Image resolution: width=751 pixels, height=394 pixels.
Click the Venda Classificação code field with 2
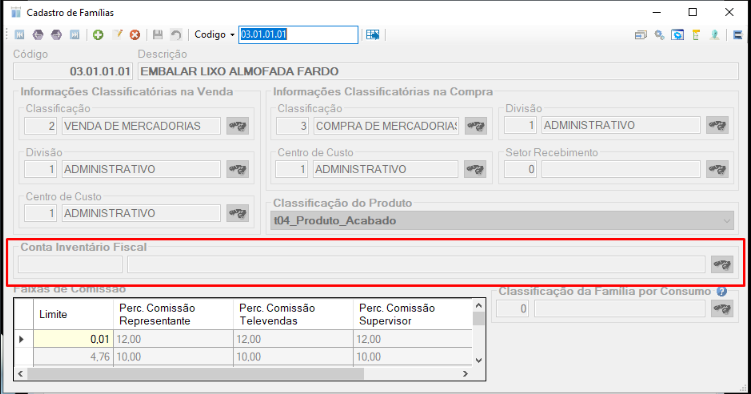point(40,126)
